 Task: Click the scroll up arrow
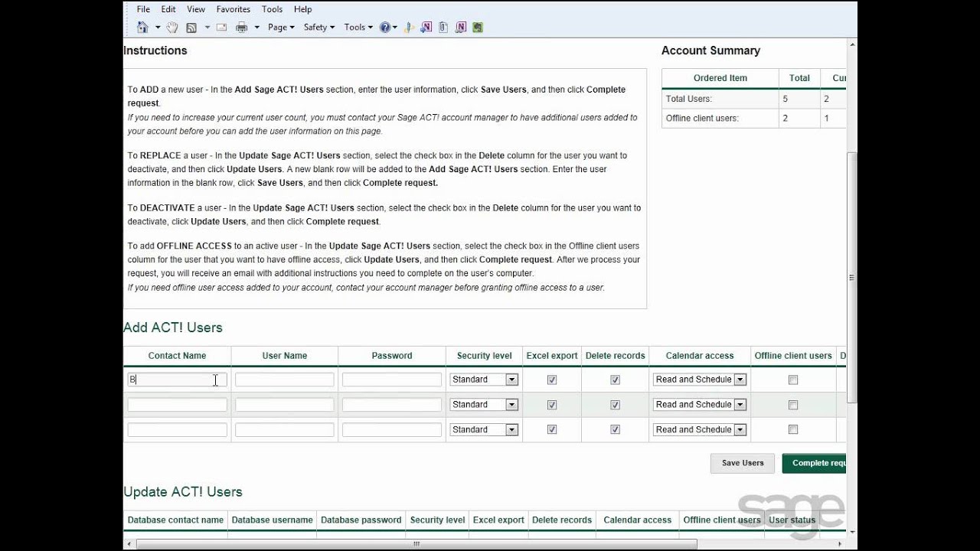(852, 46)
